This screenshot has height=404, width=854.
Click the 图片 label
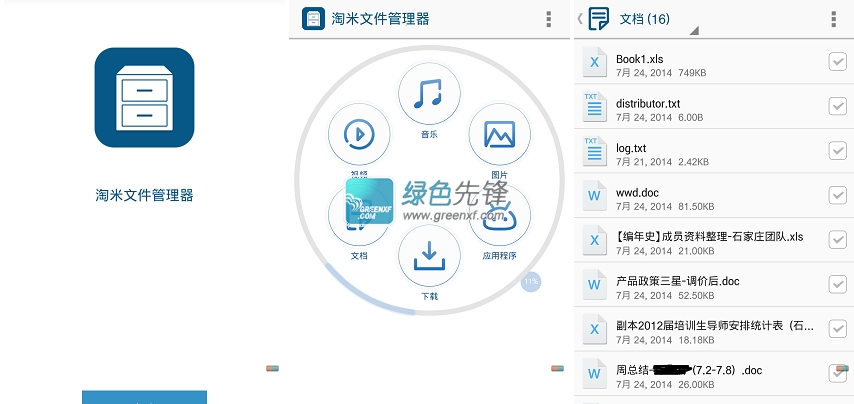click(499, 175)
